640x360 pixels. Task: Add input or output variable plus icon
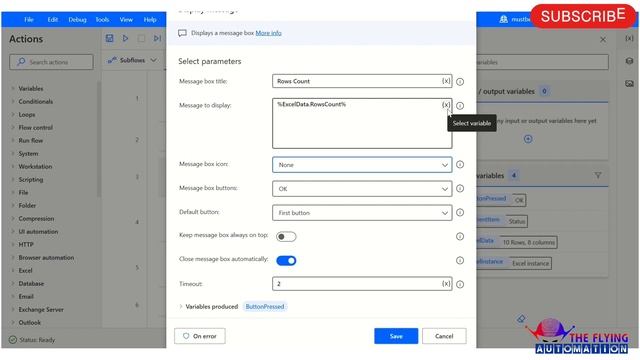[x=528, y=139]
